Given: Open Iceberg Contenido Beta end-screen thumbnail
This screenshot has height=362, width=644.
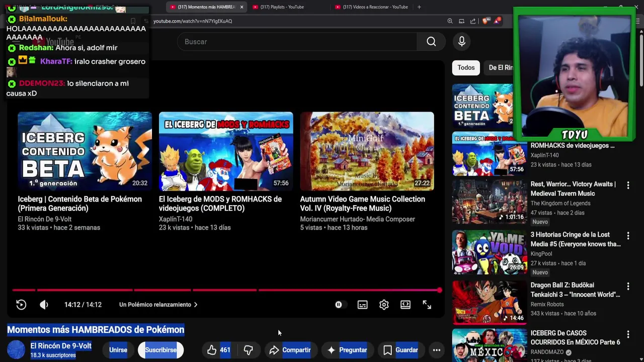Looking at the screenshot, I should click(85, 151).
